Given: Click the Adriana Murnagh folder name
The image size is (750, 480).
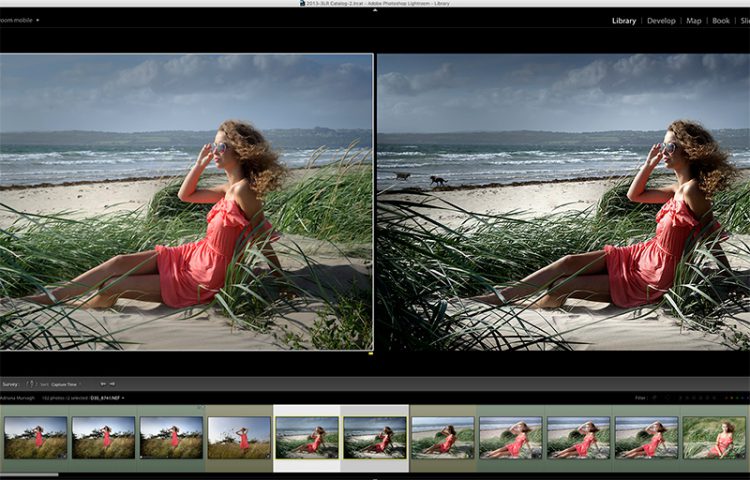Looking at the screenshot, I should [x=17, y=398].
